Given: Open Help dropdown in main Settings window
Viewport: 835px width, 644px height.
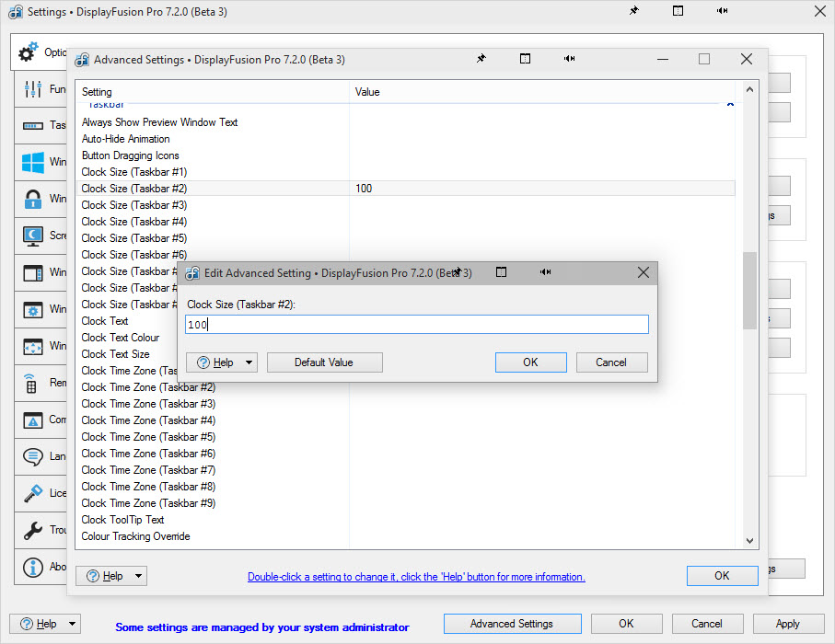Looking at the screenshot, I should pos(45,624).
